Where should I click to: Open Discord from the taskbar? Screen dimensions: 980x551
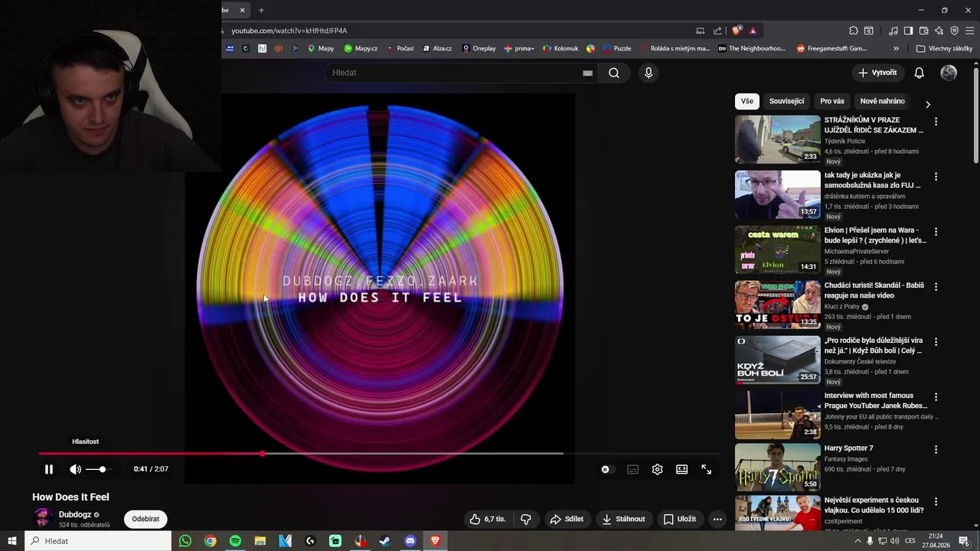click(410, 541)
